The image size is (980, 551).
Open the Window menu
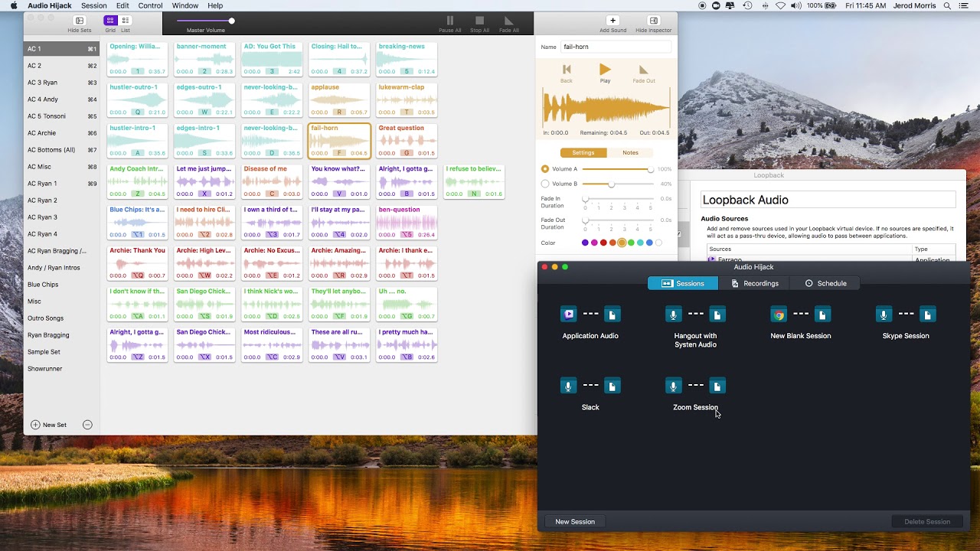185,5
